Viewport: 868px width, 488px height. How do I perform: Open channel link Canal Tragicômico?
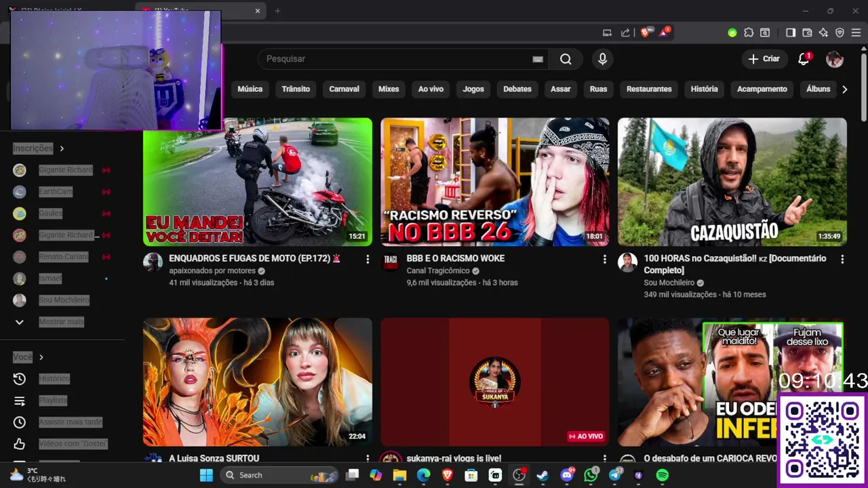pyautogui.click(x=438, y=271)
